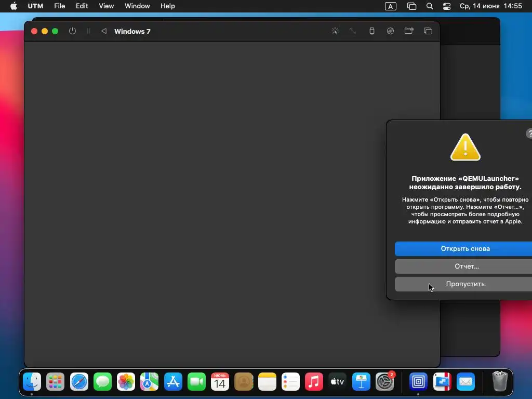Screen dimensions: 532x399
Task: Click the keyboard input source 'A' indicator
Action: tap(391, 6)
